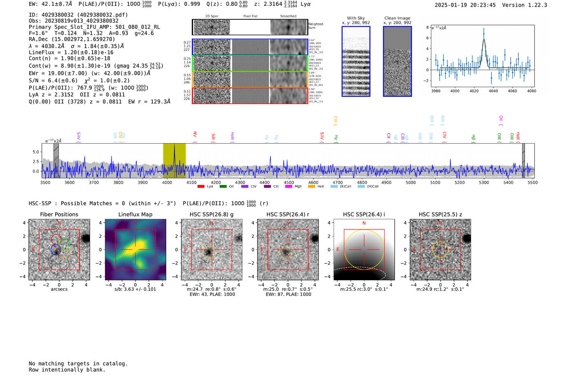Viewport: 576px width, 392px height.
Task: Click the '501_RL_091' fiber label
Action: tap(316, 85)
